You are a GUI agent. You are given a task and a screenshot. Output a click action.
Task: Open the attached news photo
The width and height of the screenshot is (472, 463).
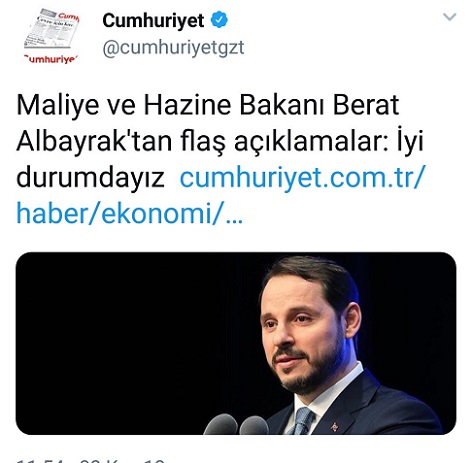coord(236,343)
